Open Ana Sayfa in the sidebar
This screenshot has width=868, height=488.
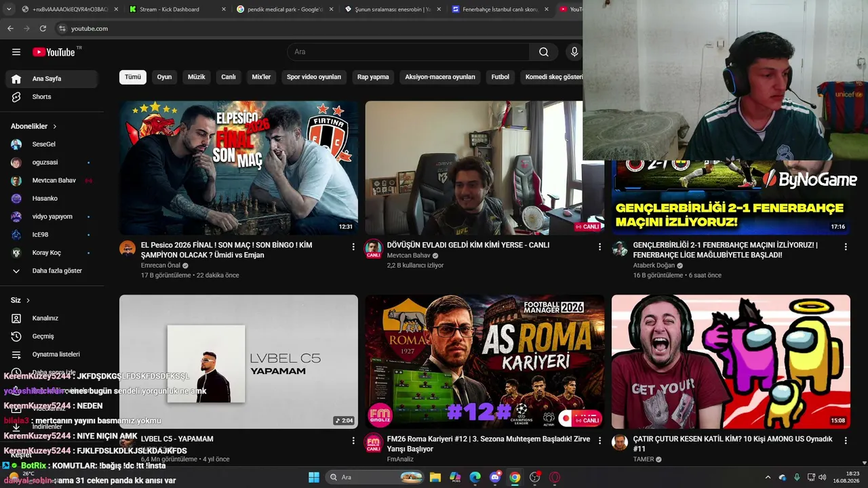pyautogui.click(x=52, y=79)
